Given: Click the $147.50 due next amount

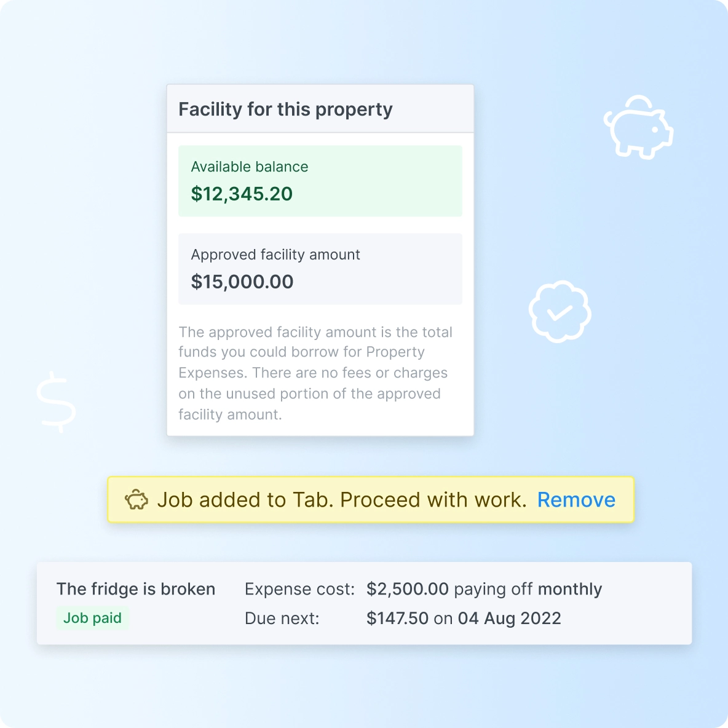Looking at the screenshot, I should 397,619.
